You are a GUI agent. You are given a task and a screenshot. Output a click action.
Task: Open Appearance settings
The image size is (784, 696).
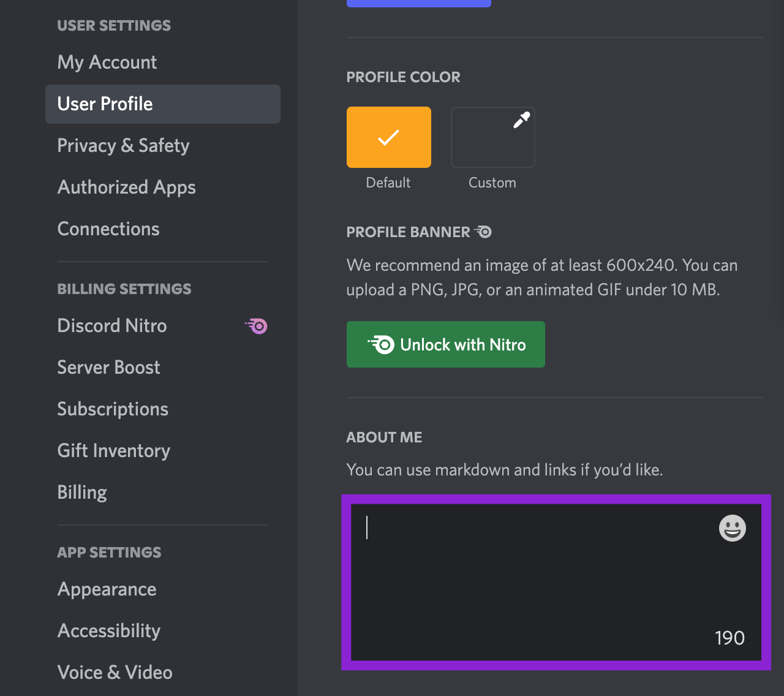coord(107,589)
